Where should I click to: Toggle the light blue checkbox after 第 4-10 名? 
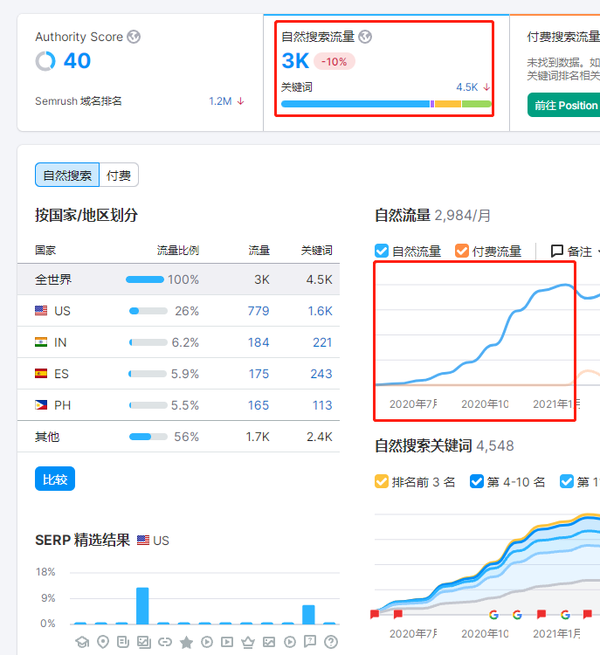(x=567, y=481)
